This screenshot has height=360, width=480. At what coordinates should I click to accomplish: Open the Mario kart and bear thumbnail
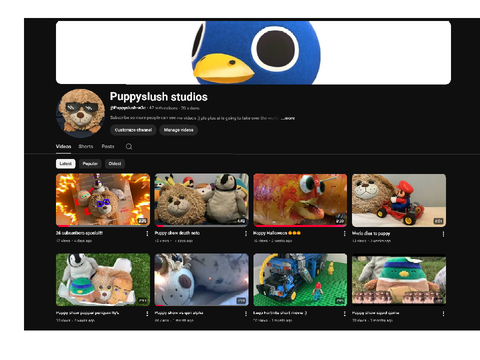click(399, 200)
